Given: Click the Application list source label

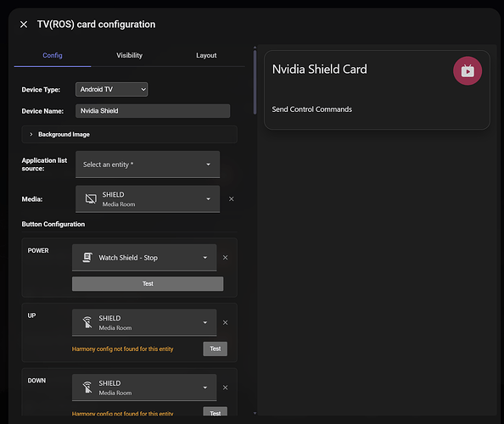Looking at the screenshot, I should [x=44, y=165].
